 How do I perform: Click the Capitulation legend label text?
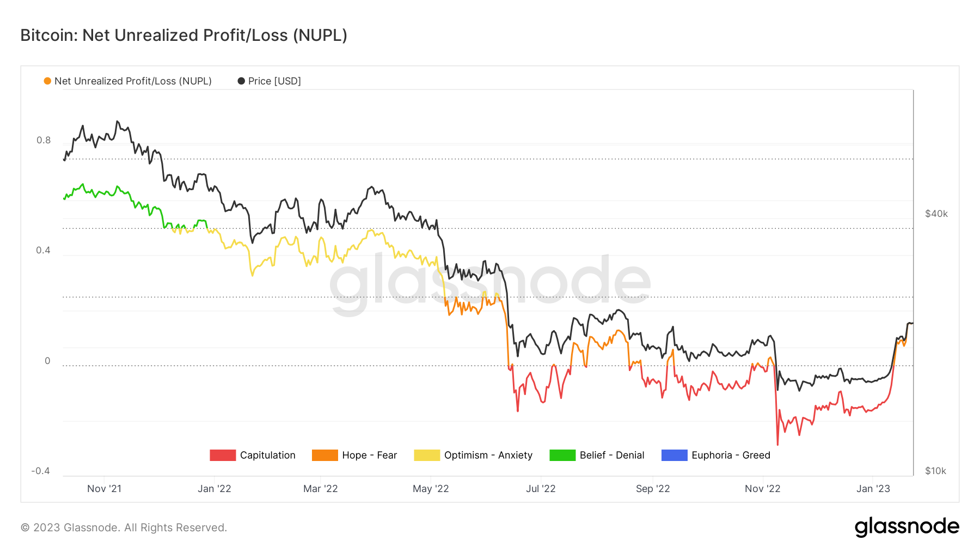tap(268, 456)
